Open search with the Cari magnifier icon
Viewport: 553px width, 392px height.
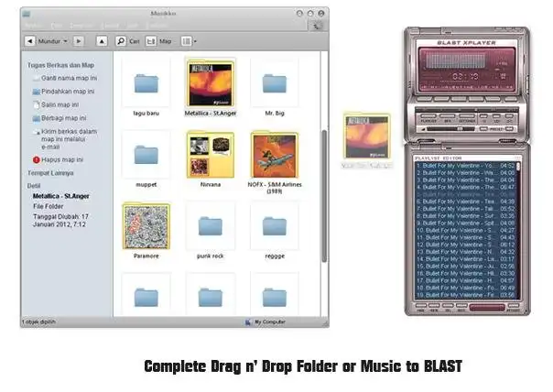121,41
